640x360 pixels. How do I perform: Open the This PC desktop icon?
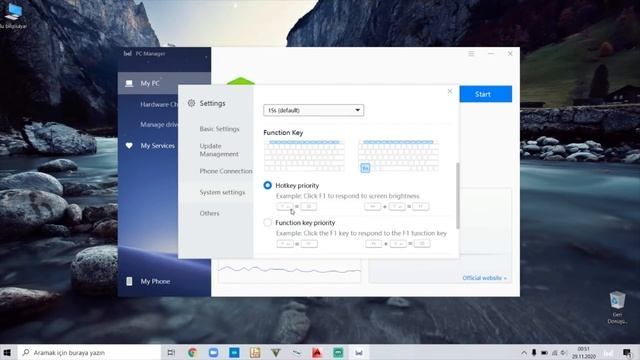(x=13, y=16)
